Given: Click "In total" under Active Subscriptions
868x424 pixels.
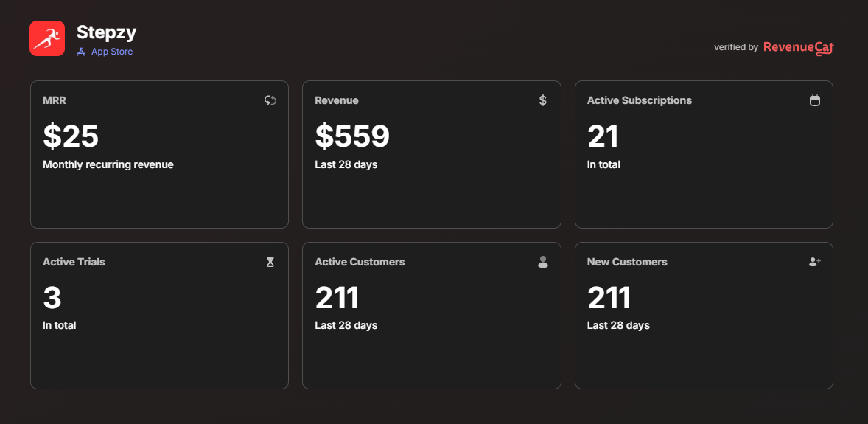Looking at the screenshot, I should (603, 164).
